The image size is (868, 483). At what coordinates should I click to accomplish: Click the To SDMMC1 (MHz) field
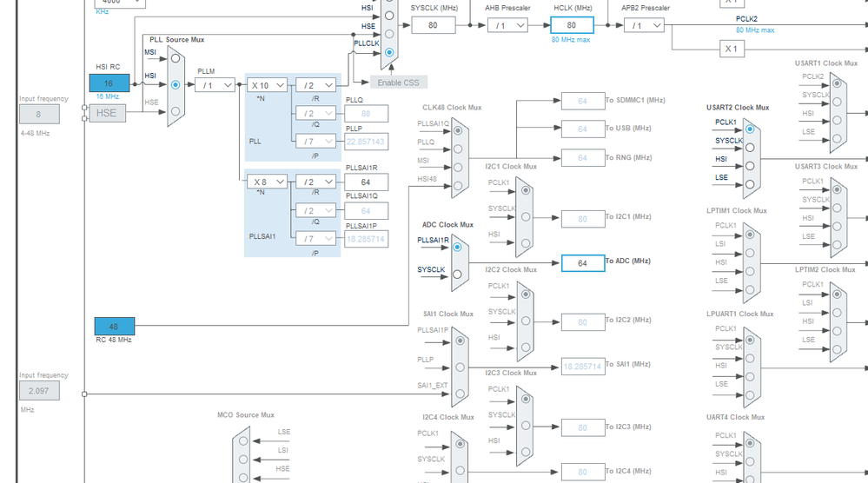pyautogui.click(x=583, y=102)
